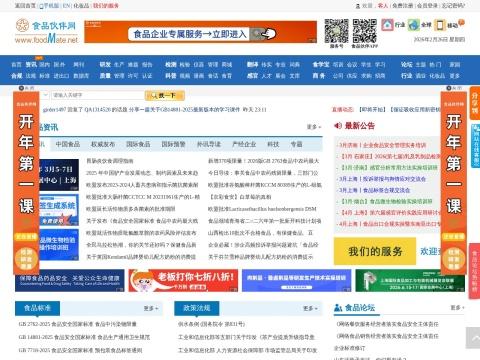Viewport: 480px width, 360px height.
Task: Open 商务 in the blue navigation bar
Action: (319, 76)
